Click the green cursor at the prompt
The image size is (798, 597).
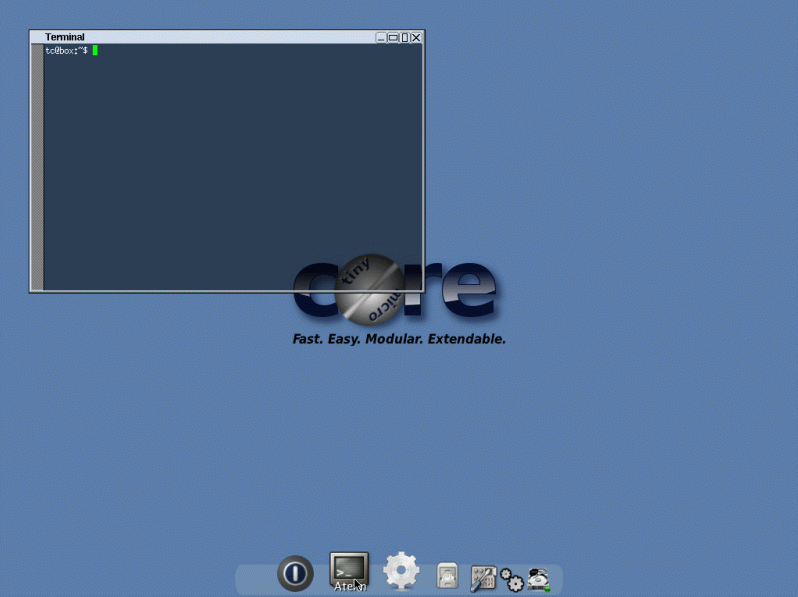click(x=95, y=50)
